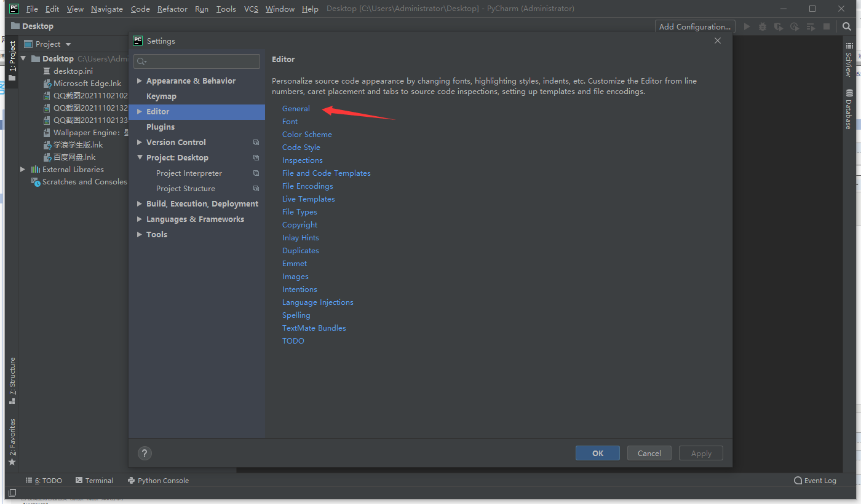Open the Project view dropdown

coord(68,44)
